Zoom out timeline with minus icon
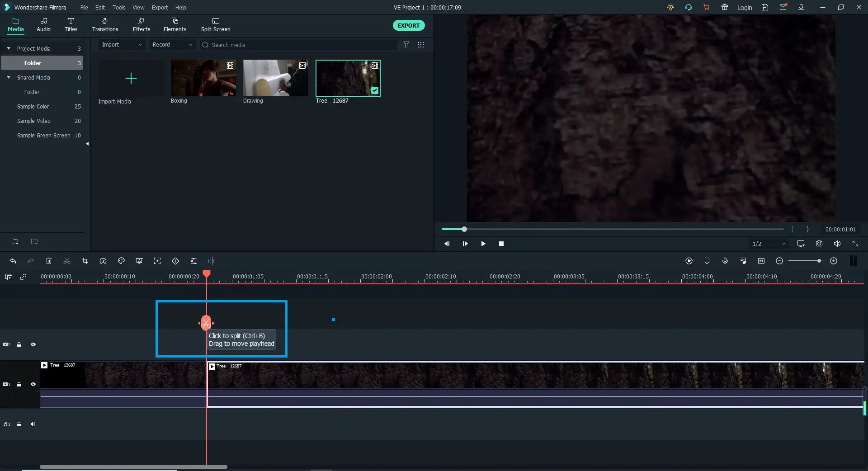 tap(779, 261)
